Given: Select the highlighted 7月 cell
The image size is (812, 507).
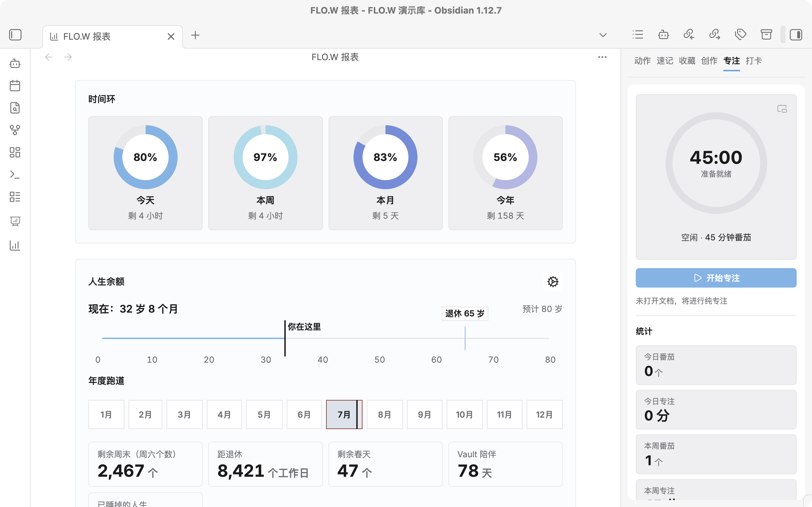Looking at the screenshot, I should 344,415.
